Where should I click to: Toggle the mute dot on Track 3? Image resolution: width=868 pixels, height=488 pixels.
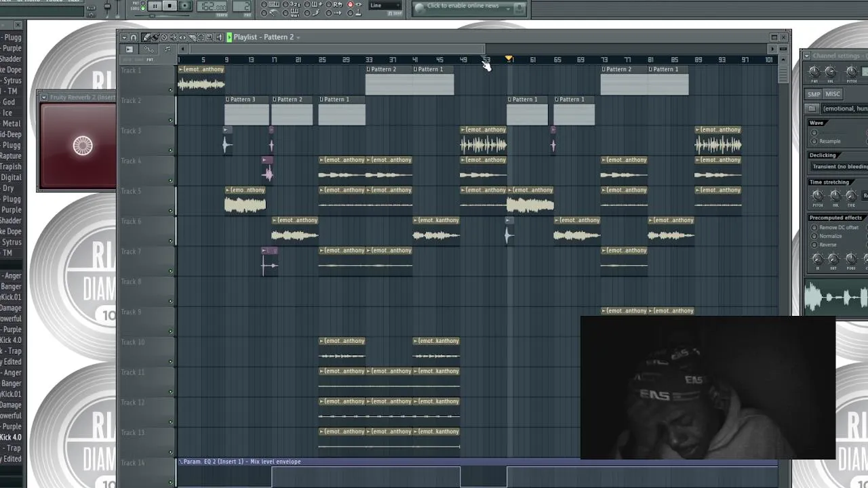[x=171, y=150]
